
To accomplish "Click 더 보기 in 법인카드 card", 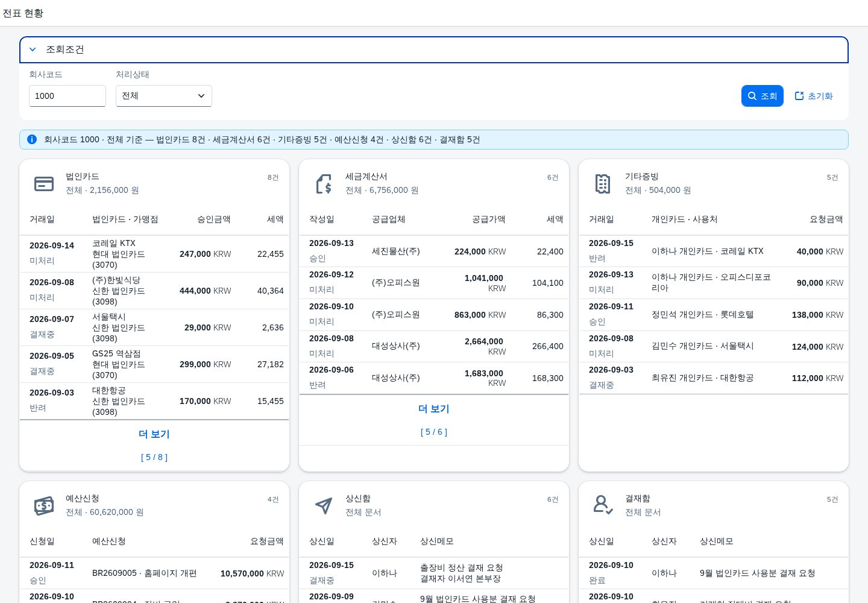I will pos(154,434).
